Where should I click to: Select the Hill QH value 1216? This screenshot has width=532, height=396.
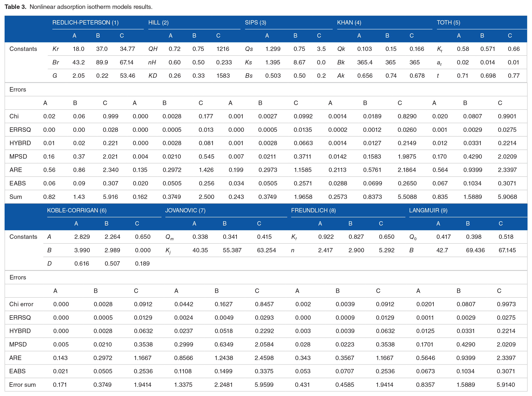(x=223, y=49)
